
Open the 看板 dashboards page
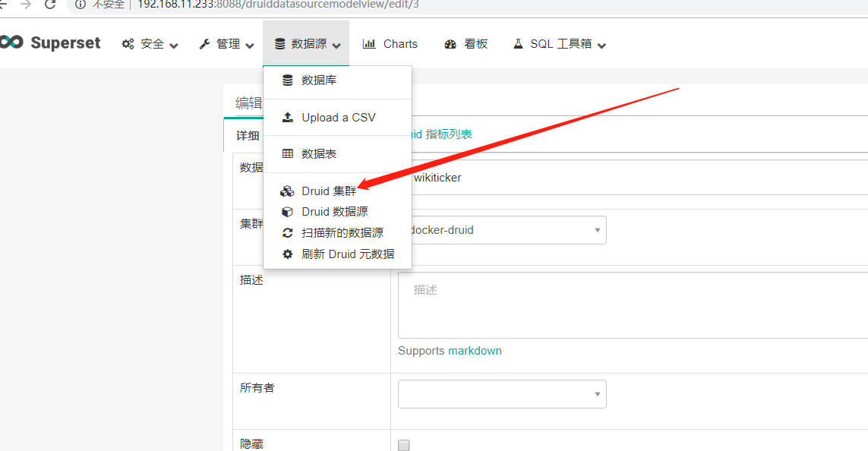pyautogui.click(x=466, y=44)
